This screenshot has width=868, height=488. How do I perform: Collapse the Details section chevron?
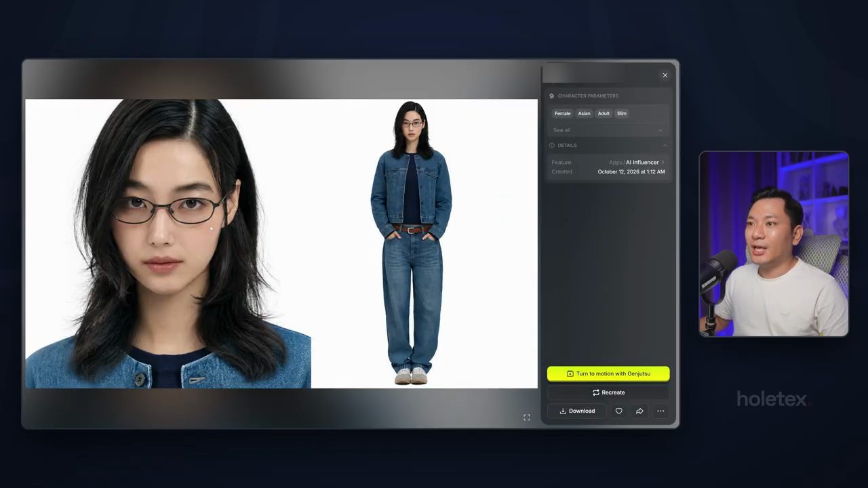(665, 146)
